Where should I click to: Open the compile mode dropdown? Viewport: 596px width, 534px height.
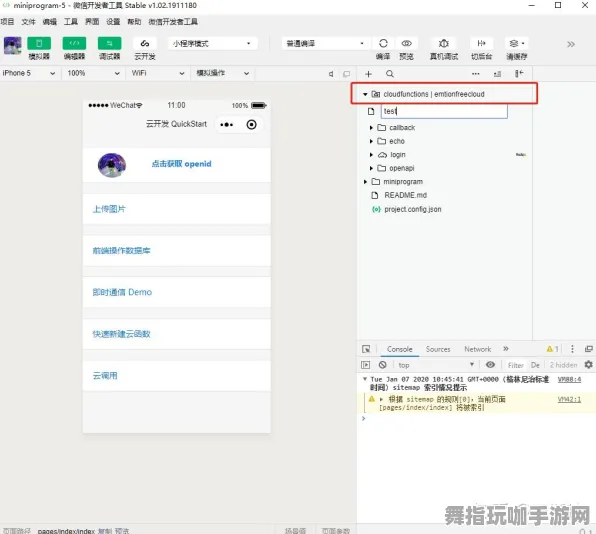tap(325, 43)
